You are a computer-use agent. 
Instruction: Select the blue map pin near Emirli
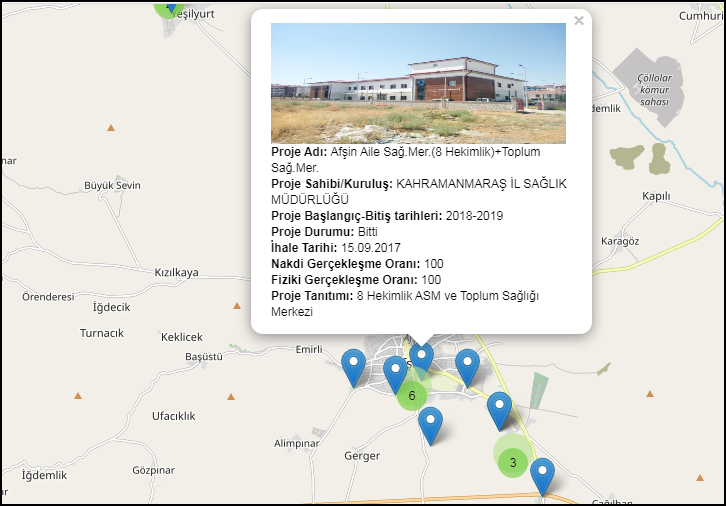(354, 368)
